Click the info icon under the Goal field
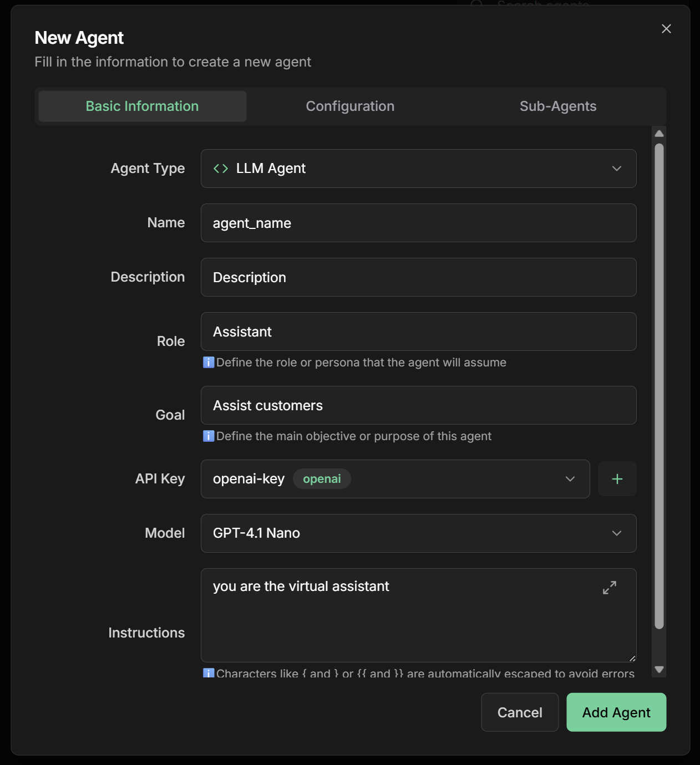The image size is (700, 765). tap(207, 436)
